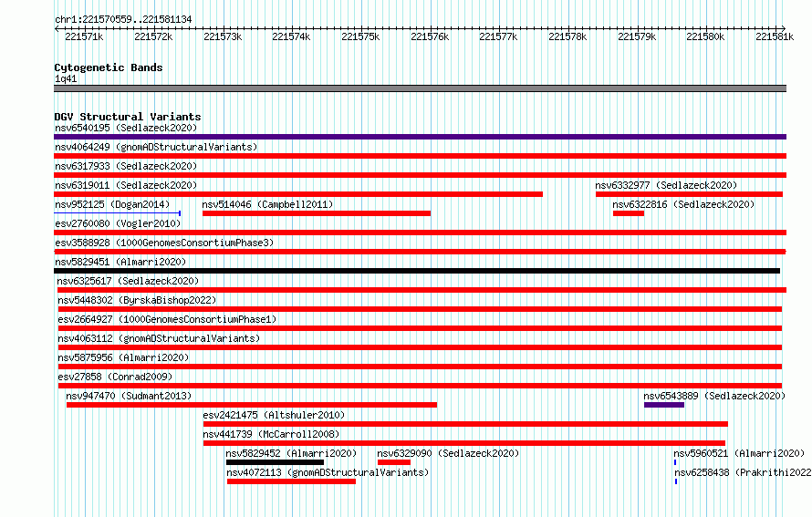Click the tiny blue nsv6258438 marker
The height and width of the screenshot is (517, 812).
pyautogui.click(x=676, y=481)
